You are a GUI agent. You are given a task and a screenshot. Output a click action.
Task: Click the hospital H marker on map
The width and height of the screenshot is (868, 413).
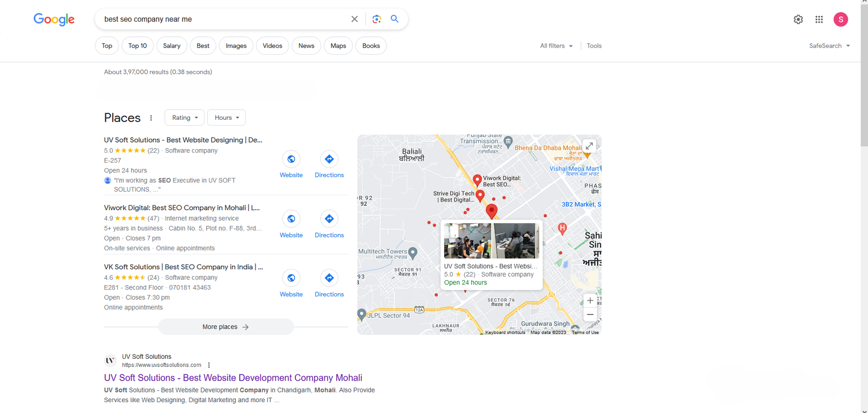(x=563, y=229)
